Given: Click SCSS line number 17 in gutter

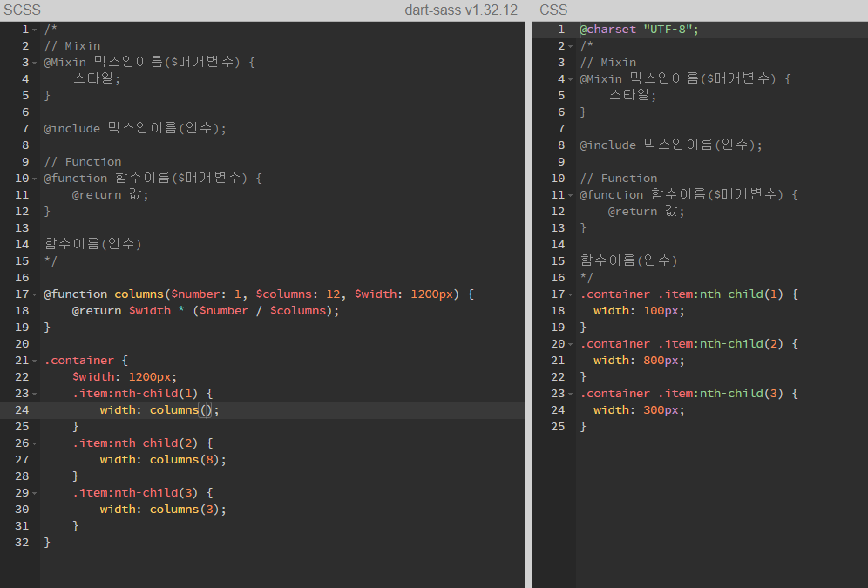Looking at the screenshot, I should pyautogui.click(x=22, y=294).
